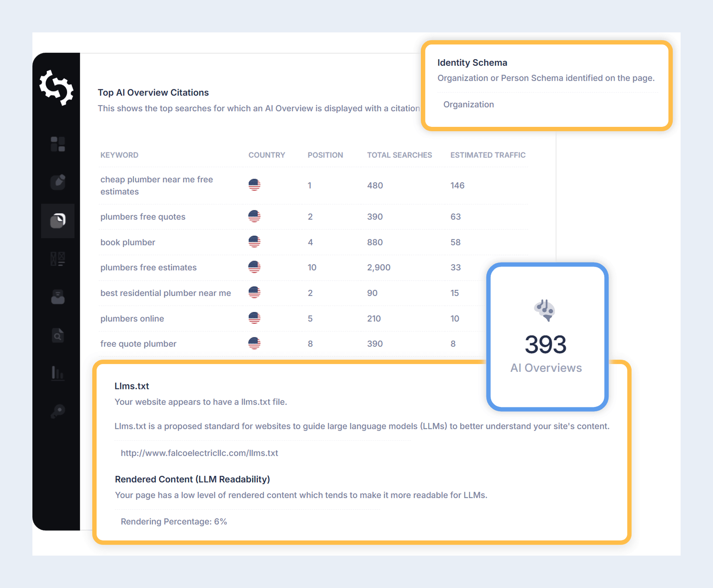Image resolution: width=713 pixels, height=588 pixels.
Task: Click the 146 estimated traffic value
Action: [x=457, y=186]
